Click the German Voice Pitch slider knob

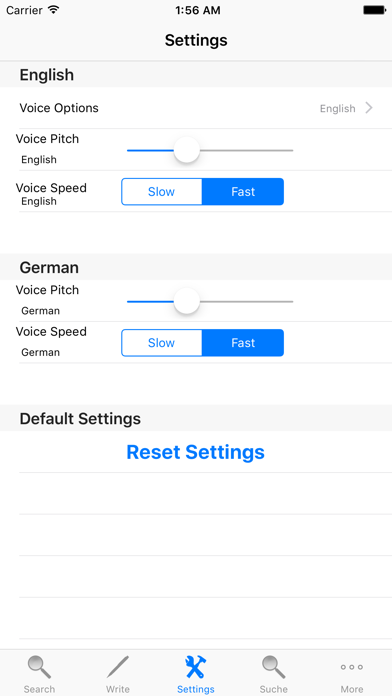(186, 301)
